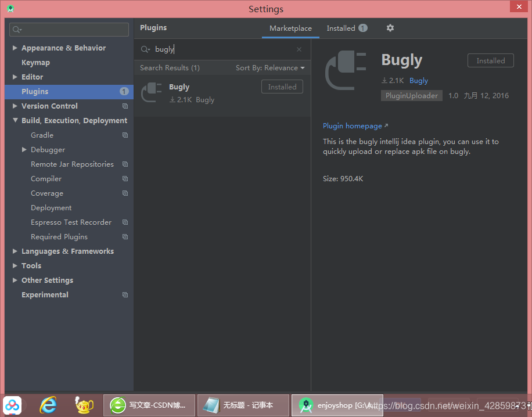Expand Languages & Frameworks section
The height and width of the screenshot is (417, 532).
click(15, 251)
